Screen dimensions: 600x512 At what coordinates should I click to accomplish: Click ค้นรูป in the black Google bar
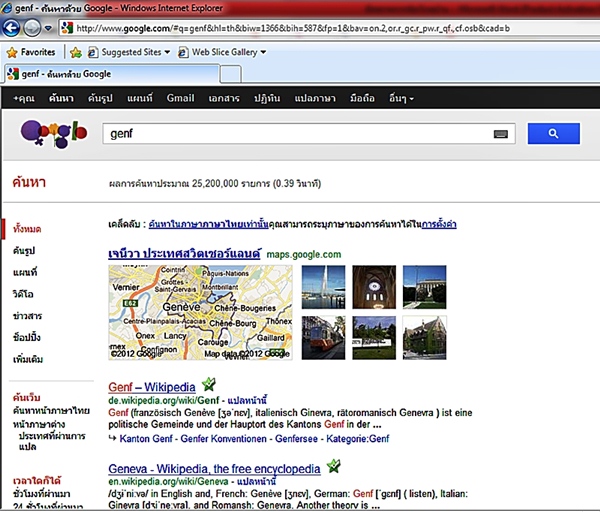pos(100,98)
